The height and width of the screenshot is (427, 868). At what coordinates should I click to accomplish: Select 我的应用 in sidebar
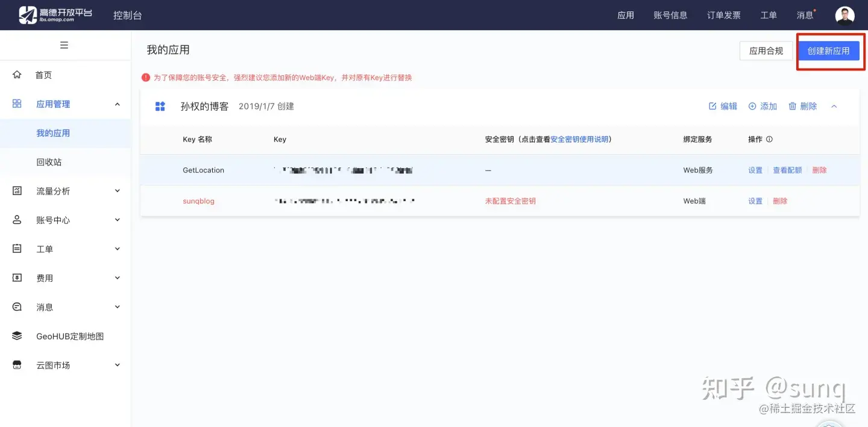coord(53,133)
